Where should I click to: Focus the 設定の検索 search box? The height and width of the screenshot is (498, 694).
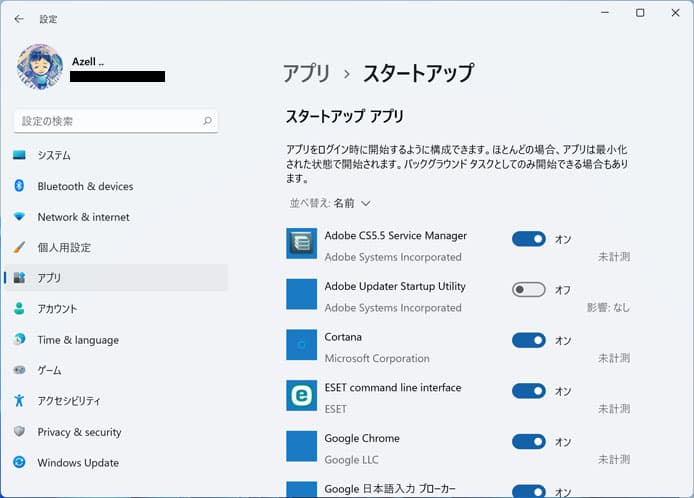point(116,121)
